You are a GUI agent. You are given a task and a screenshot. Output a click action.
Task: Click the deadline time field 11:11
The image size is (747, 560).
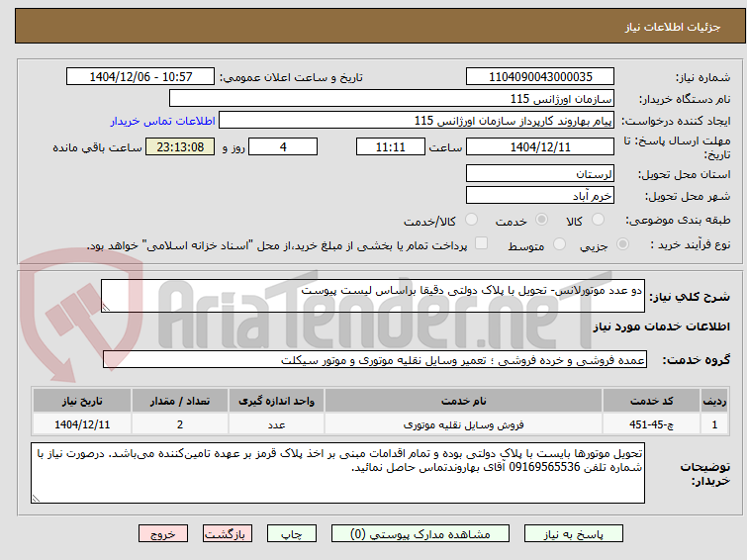[x=391, y=146]
